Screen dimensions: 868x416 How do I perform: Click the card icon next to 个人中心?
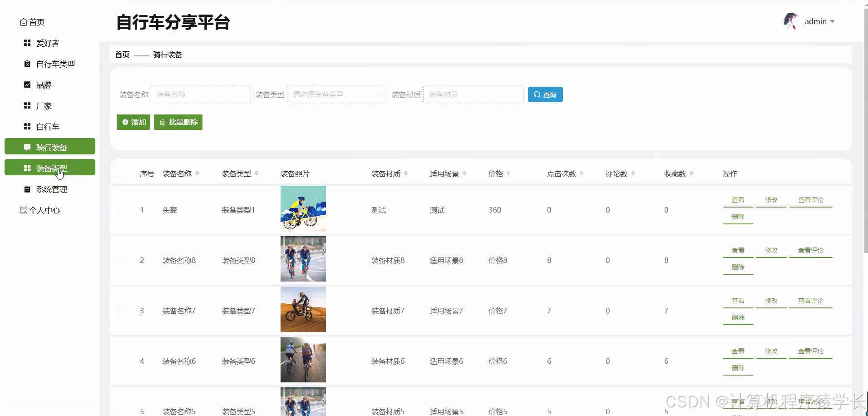(24, 210)
